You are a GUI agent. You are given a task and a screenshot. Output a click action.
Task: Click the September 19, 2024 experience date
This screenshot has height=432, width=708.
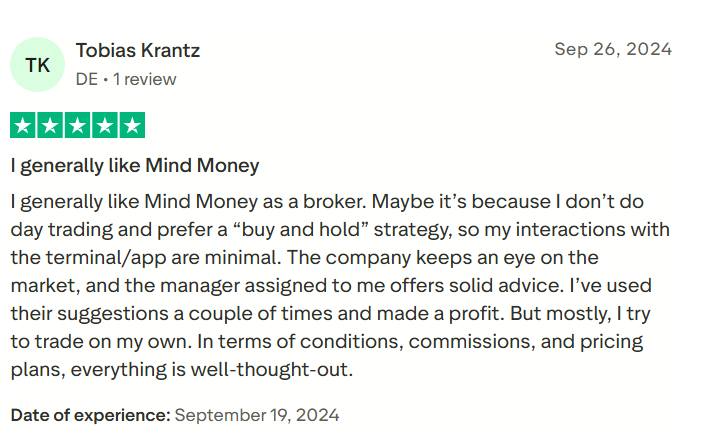coord(257,414)
